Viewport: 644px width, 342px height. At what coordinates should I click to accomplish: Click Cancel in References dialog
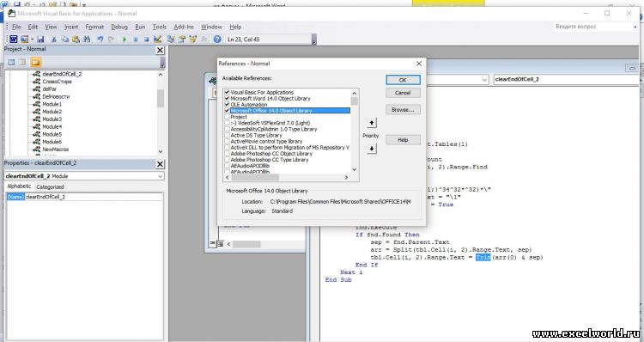pos(403,93)
